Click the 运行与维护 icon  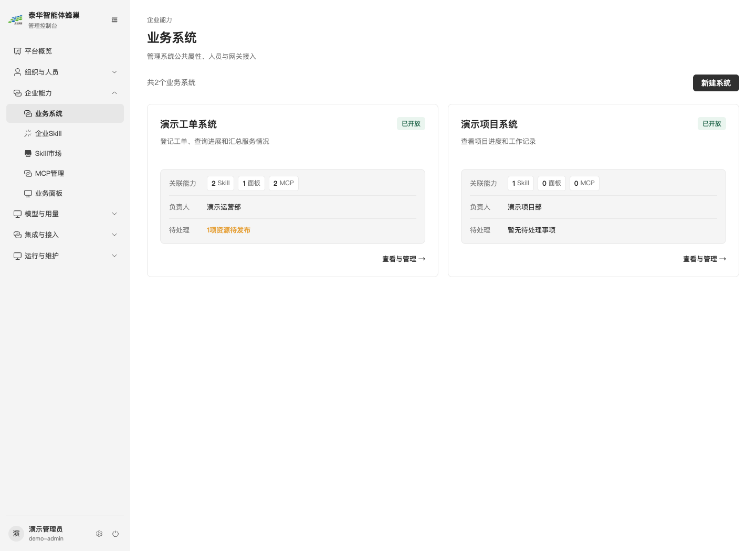(x=17, y=256)
